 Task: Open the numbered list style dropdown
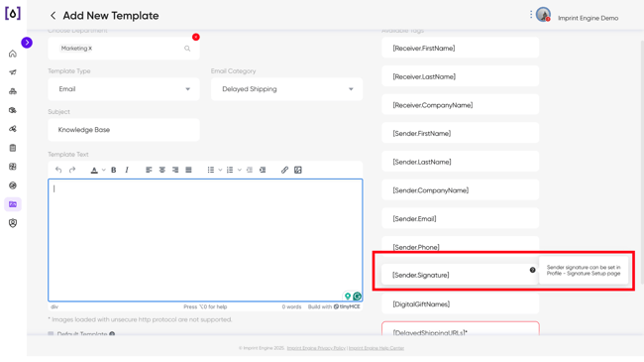coord(240,170)
